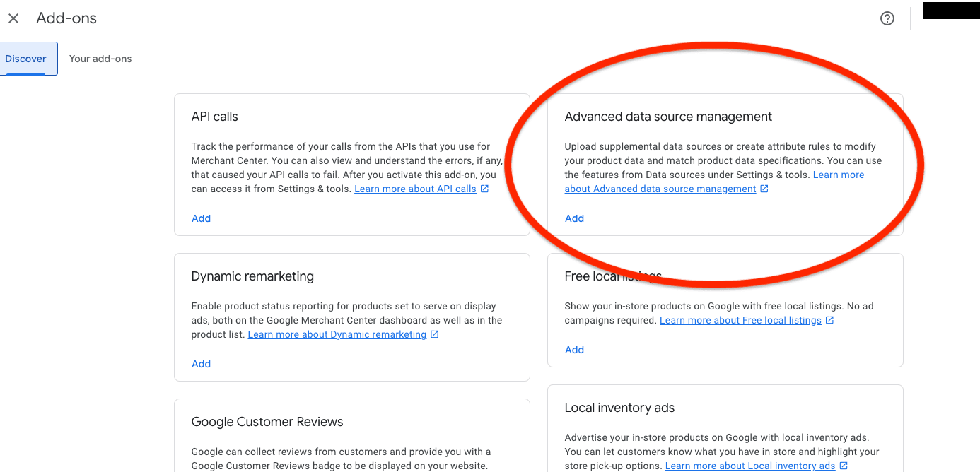Image resolution: width=980 pixels, height=472 pixels.
Task: Add the Dynamic remarketing add-on
Action: (x=201, y=363)
